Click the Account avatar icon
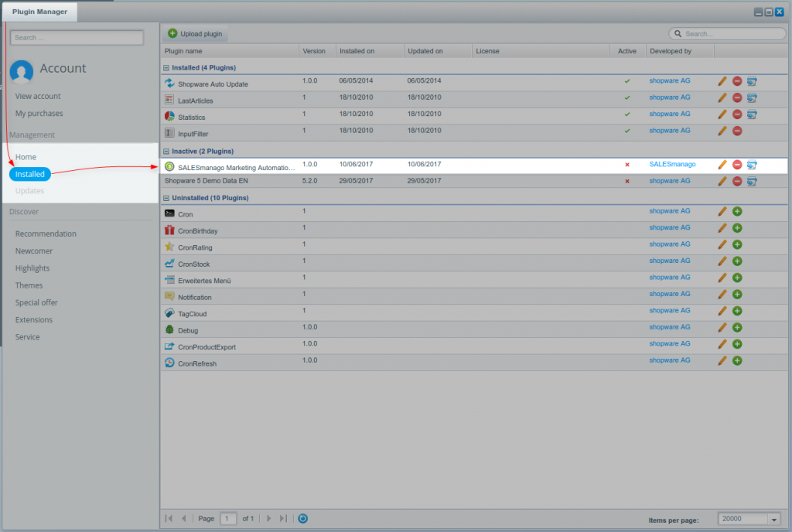792x532 pixels. [x=21, y=71]
